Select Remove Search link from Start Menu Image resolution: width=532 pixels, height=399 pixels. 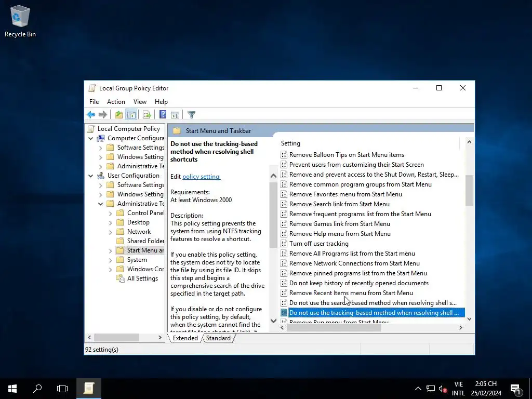[339, 204]
